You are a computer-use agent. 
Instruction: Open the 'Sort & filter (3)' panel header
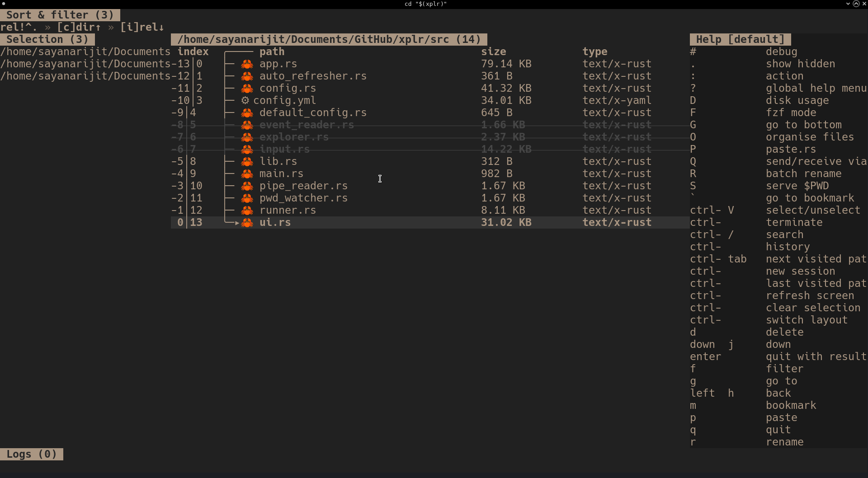pyautogui.click(x=60, y=14)
